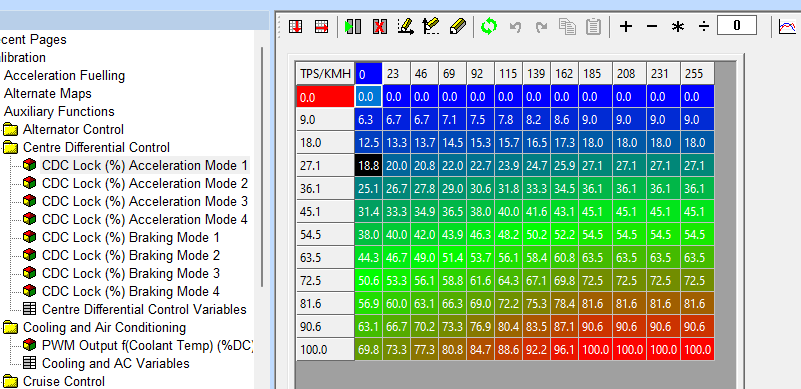801x389 pixels.
Task: Click table icon beside Cooling and AC Variables
Action: pos(30,363)
